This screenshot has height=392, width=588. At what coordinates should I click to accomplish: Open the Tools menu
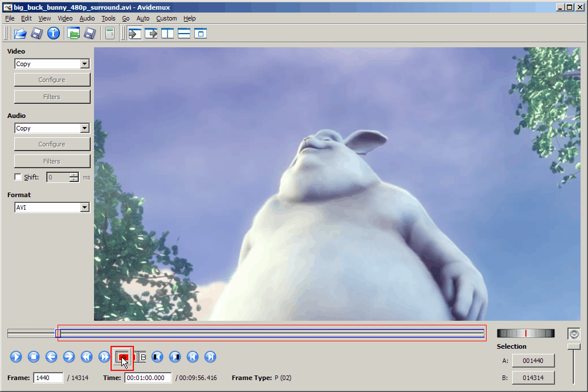pos(108,18)
